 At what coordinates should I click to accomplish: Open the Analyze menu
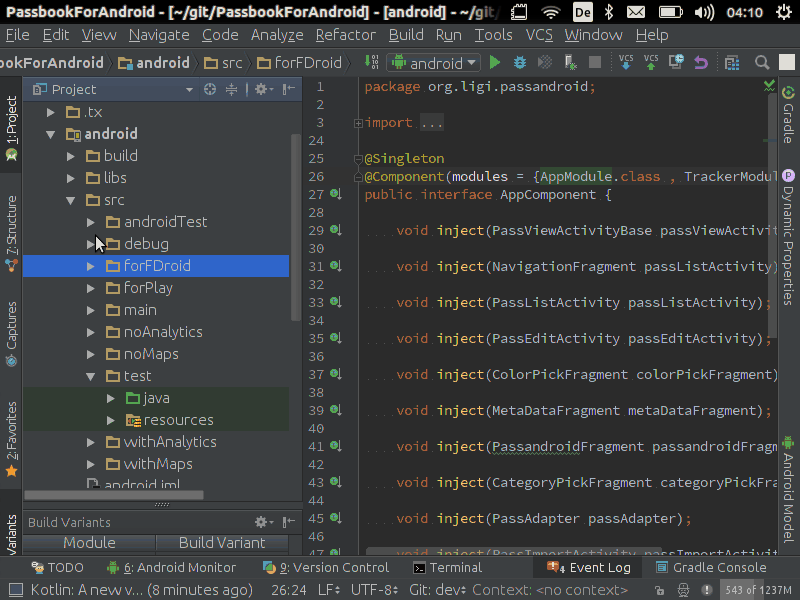point(277,35)
